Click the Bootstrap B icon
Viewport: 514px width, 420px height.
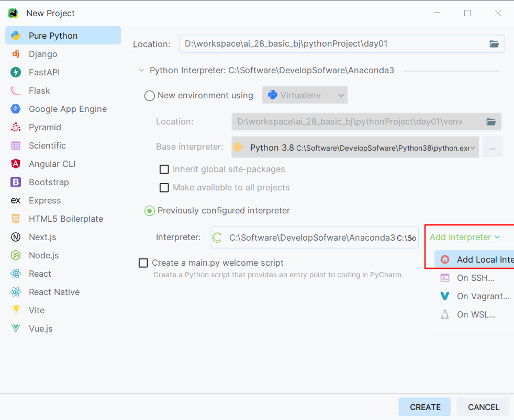pos(16,182)
